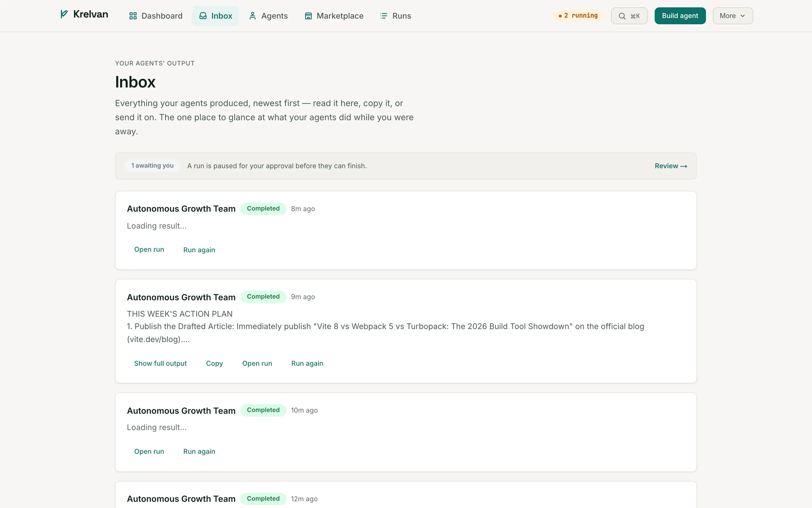
Task: Click the search ⌘K field
Action: [x=630, y=16]
